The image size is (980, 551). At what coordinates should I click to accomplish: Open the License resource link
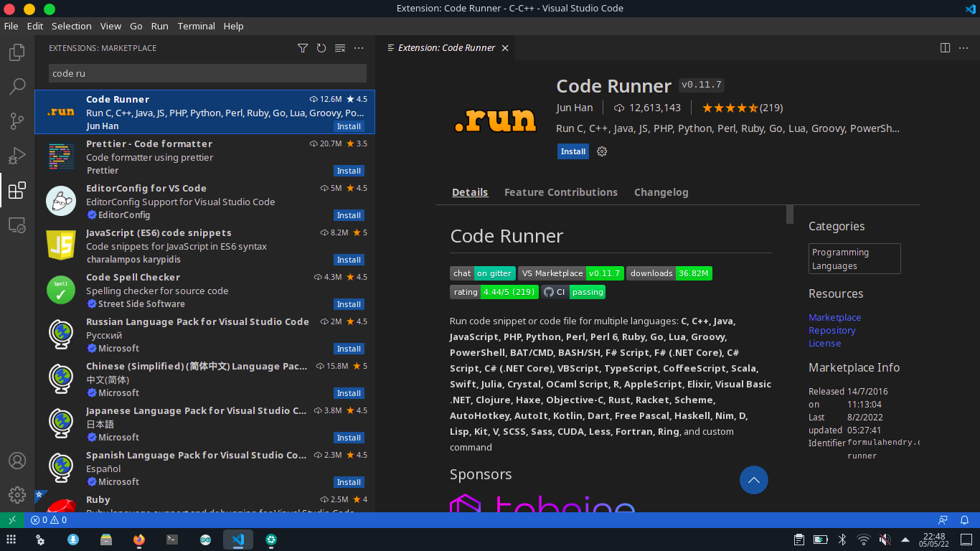(x=824, y=343)
